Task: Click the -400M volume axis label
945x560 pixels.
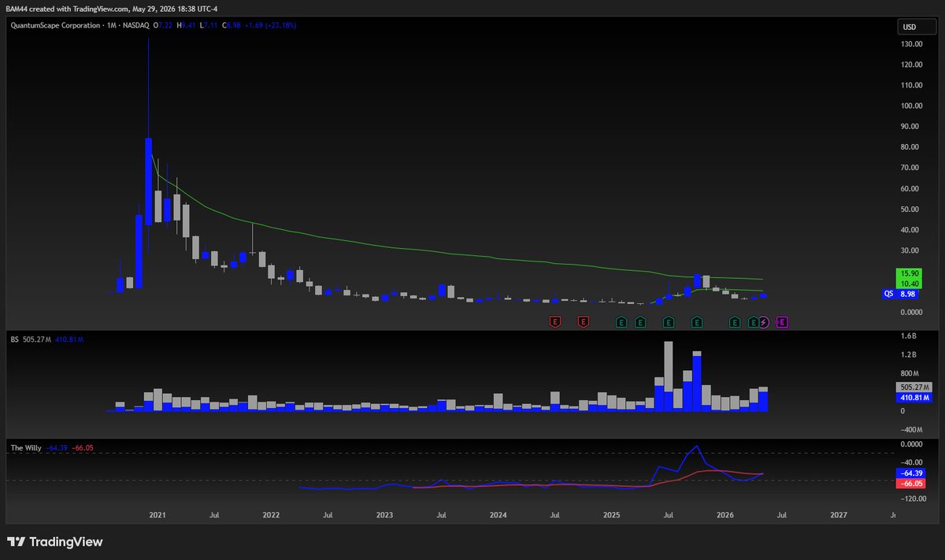Action: coord(912,430)
